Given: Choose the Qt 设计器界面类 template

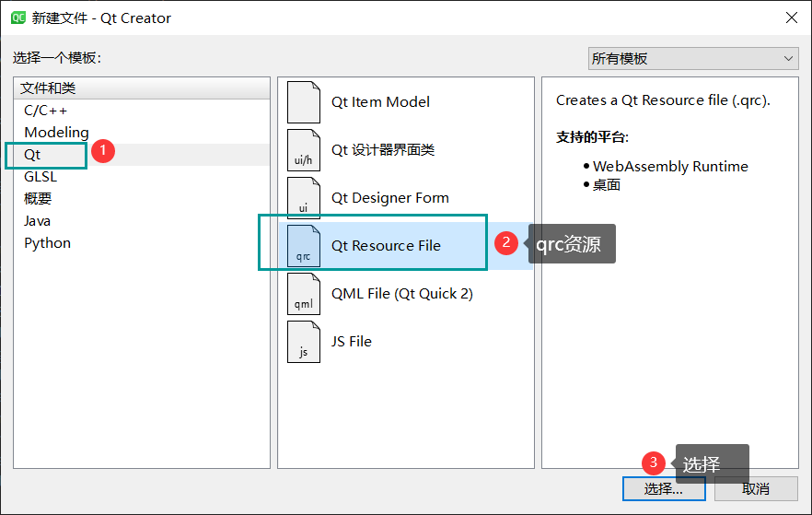Looking at the screenshot, I should (x=405, y=150).
